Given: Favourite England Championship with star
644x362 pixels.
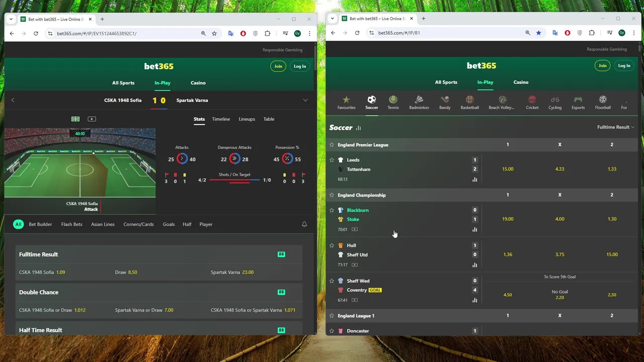Looking at the screenshot, I should coord(332,195).
